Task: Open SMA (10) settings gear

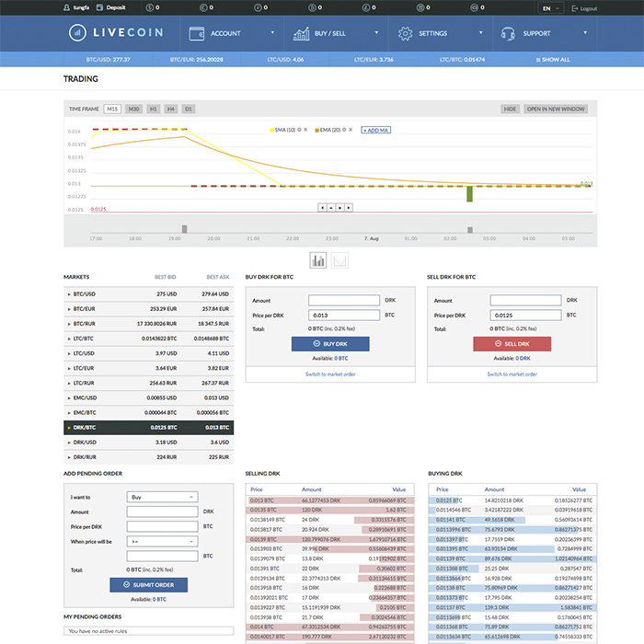Action: point(299,130)
